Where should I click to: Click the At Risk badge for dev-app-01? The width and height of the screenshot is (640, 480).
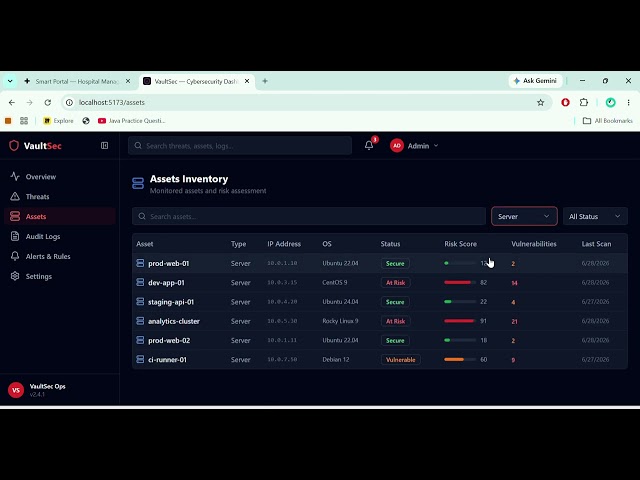396,282
